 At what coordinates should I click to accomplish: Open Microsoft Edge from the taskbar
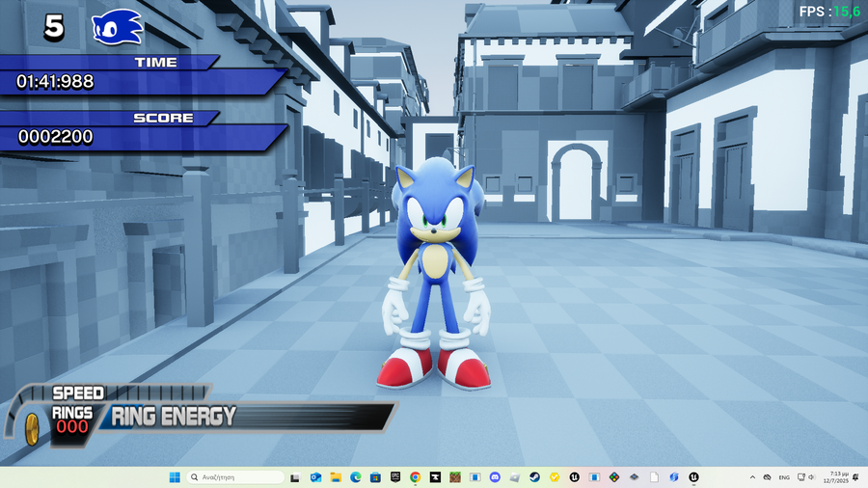coord(355,477)
